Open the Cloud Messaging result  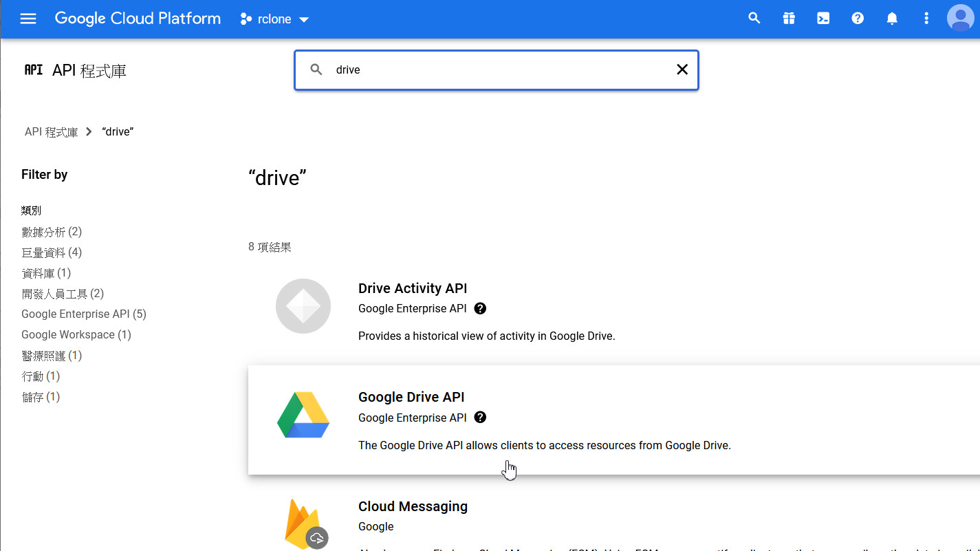413,506
